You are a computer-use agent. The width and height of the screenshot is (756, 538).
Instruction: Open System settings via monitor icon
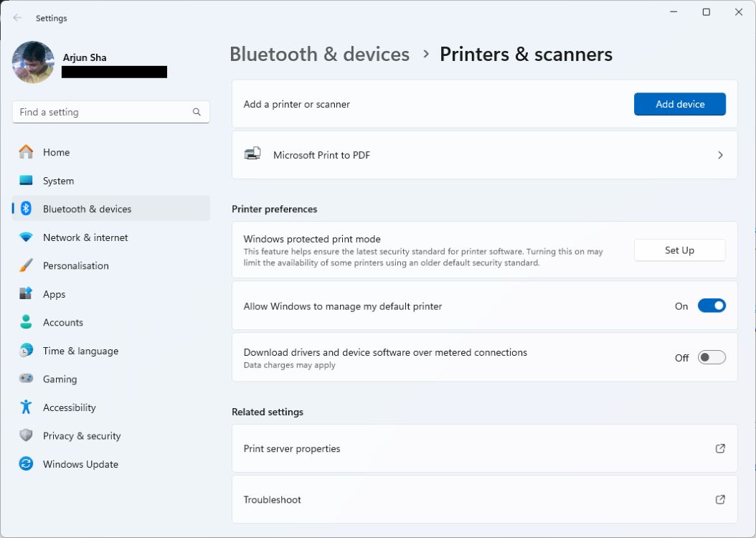pos(27,181)
